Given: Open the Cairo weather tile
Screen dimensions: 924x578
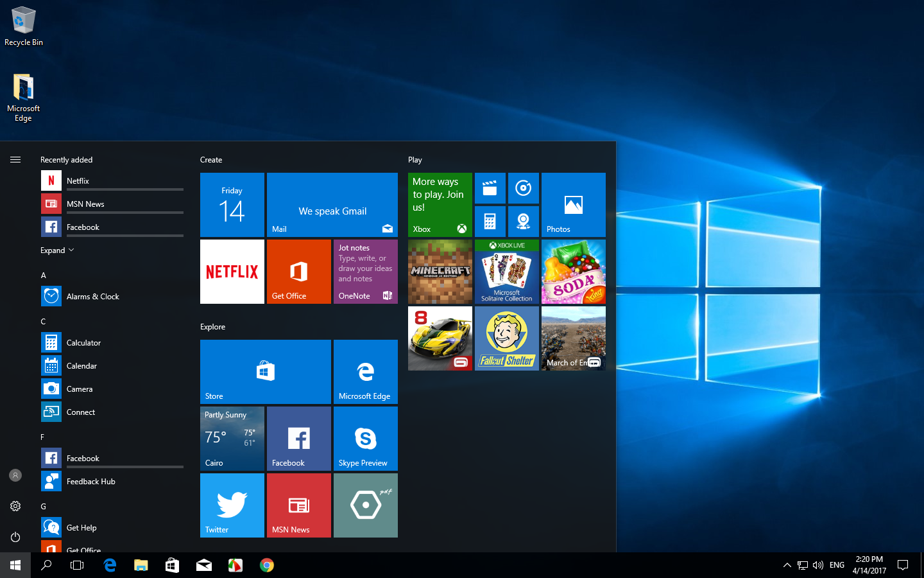Looking at the screenshot, I should click(x=232, y=439).
